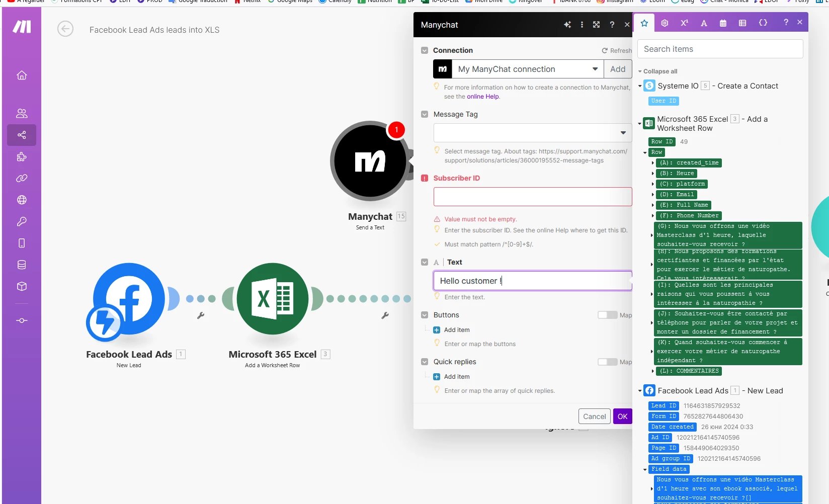
Task: Toggle the Quick replies checkbox
Action: tap(425, 362)
